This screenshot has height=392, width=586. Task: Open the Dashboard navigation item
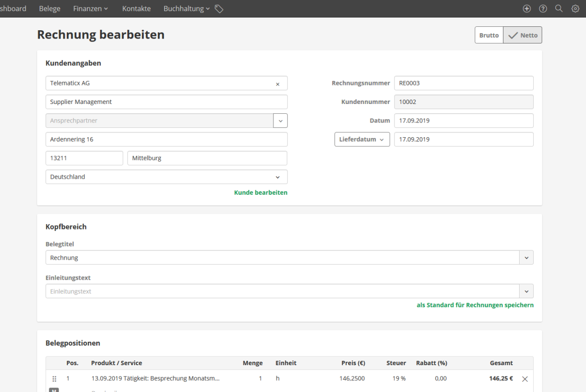(x=13, y=9)
